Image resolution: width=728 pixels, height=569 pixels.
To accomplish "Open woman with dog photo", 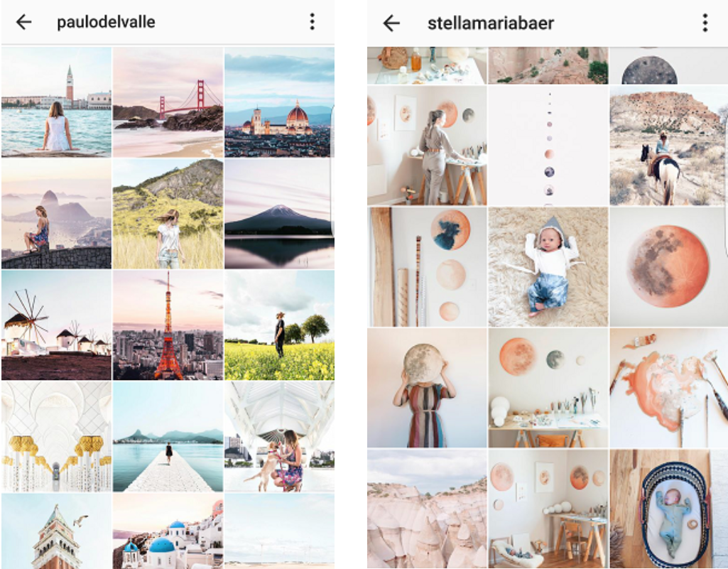I will coord(280,437).
